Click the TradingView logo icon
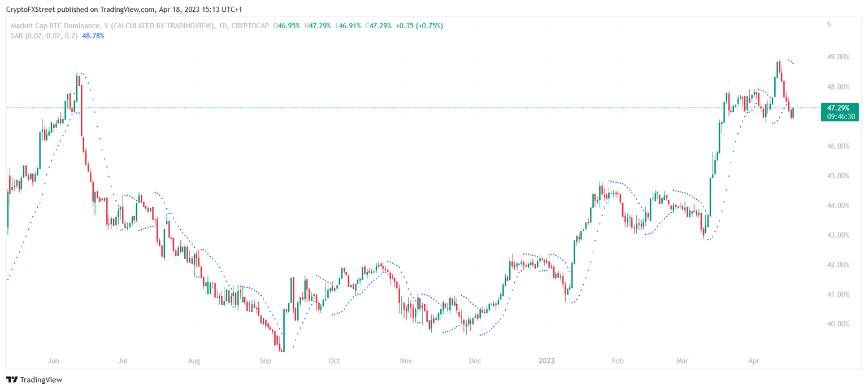Image resolution: width=868 pixels, height=390 pixels. pyautogui.click(x=11, y=380)
